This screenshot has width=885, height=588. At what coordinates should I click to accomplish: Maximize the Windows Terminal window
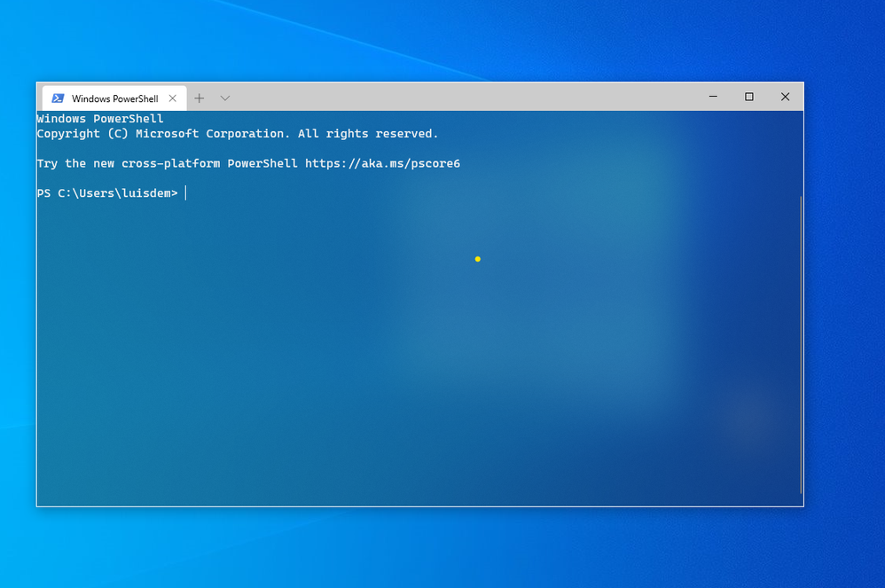point(749,97)
